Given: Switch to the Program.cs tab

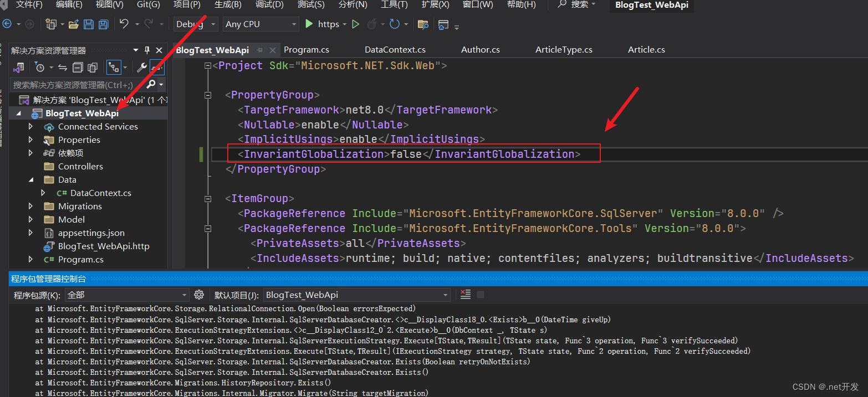Looking at the screenshot, I should tap(307, 50).
